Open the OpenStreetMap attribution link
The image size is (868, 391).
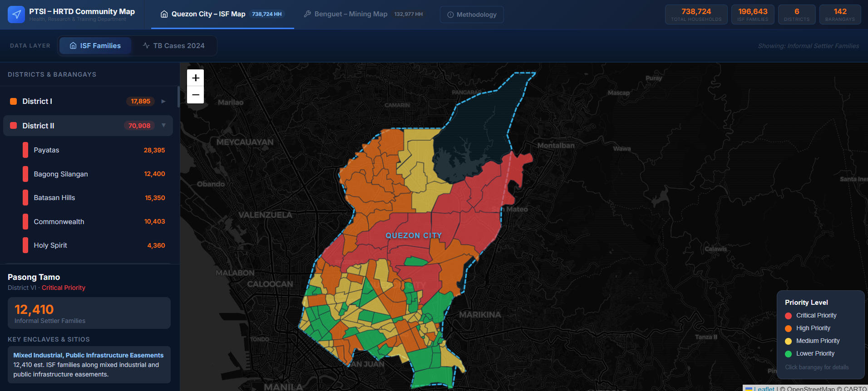[811, 388]
